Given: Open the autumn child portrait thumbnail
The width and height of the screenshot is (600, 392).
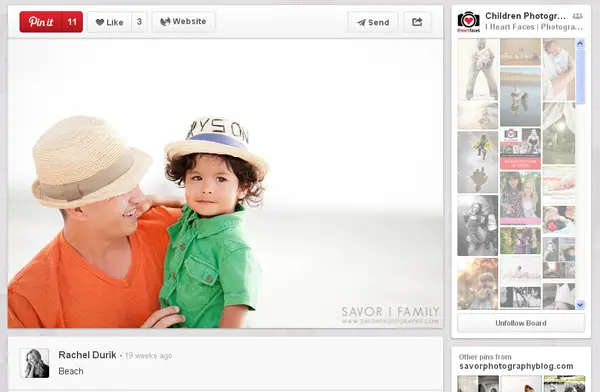Looking at the screenshot, I should coord(478,284).
